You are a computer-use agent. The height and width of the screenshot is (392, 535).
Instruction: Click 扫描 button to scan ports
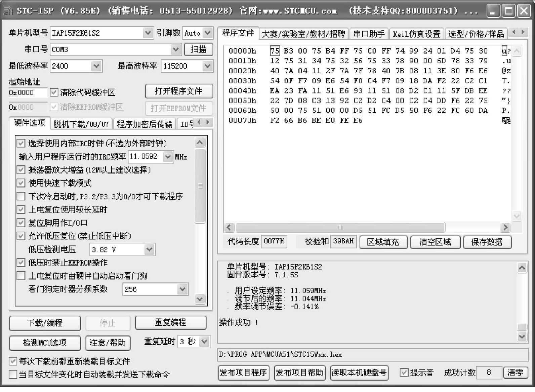(198, 49)
